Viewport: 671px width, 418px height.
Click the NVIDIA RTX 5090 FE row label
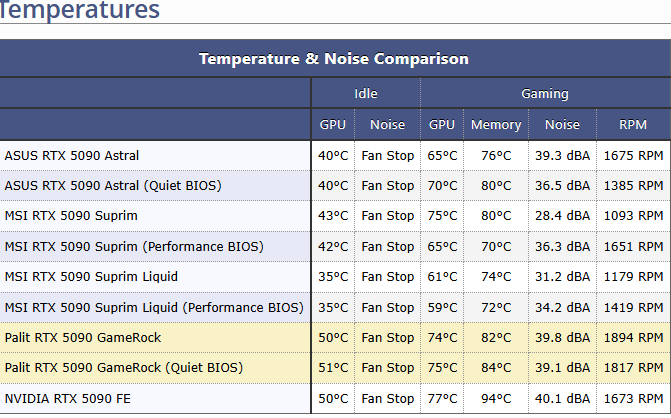coord(66,399)
